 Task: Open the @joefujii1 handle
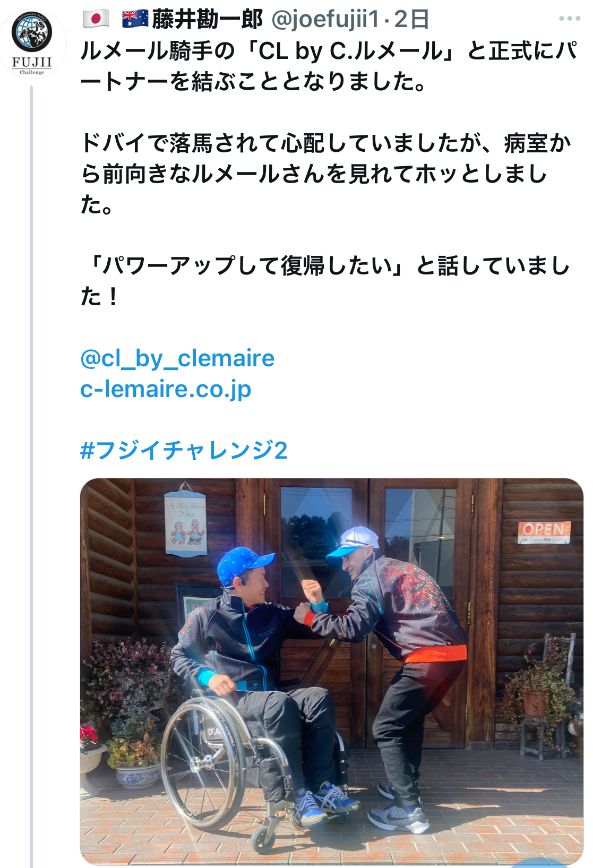coord(325,20)
